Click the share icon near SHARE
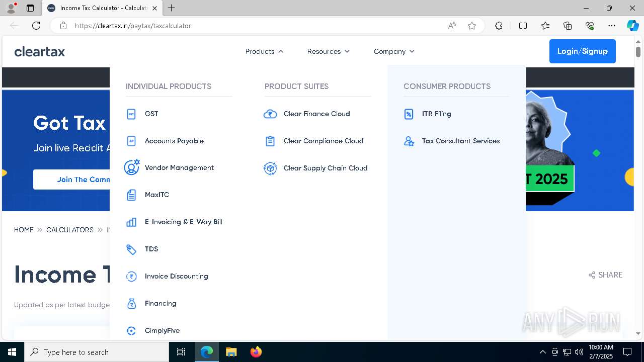Viewport: 644px width, 362px height. point(592,275)
